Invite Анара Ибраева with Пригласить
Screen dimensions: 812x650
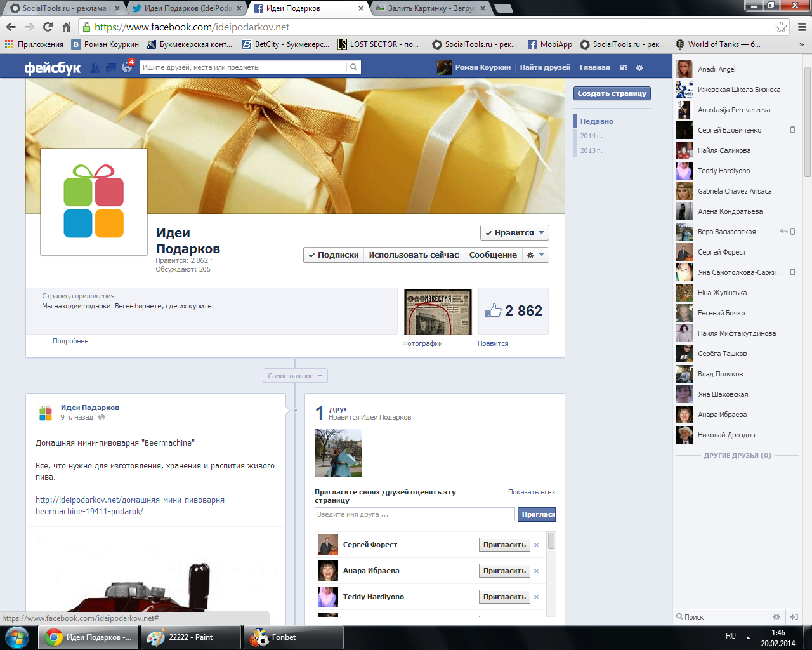(504, 571)
